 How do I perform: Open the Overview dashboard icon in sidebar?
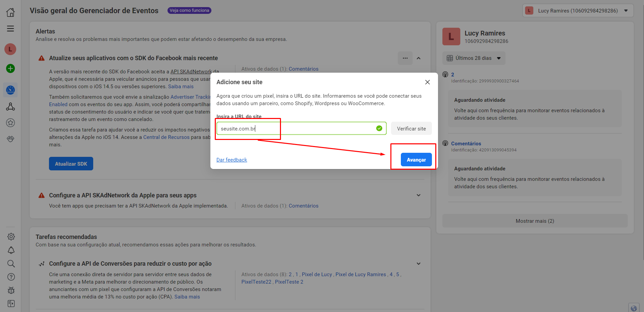click(x=10, y=90)
